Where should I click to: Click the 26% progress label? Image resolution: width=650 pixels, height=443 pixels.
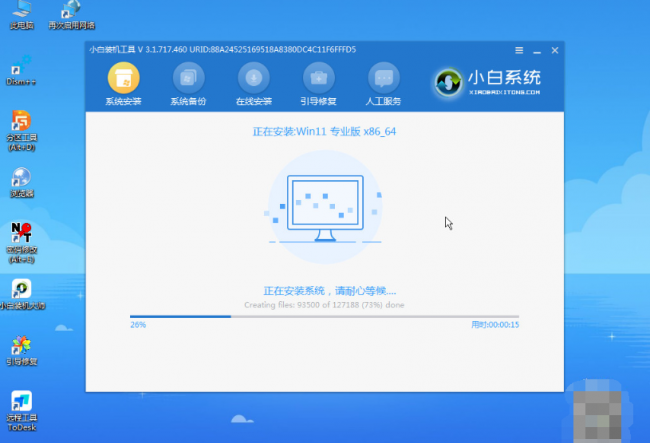click(138, 325)
